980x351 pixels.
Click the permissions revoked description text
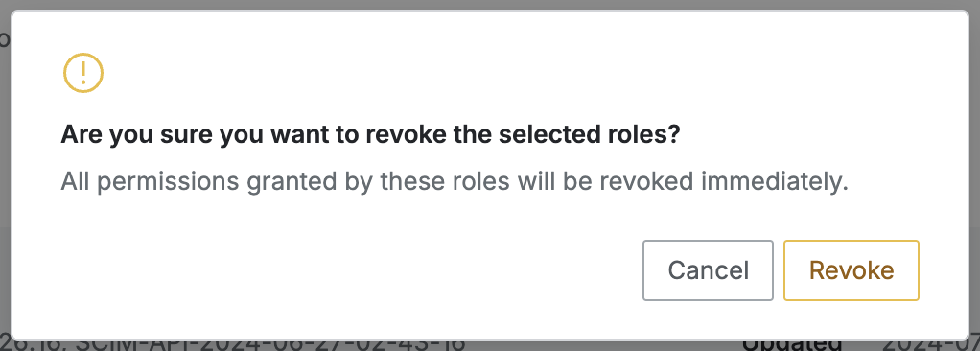[455, 182]
